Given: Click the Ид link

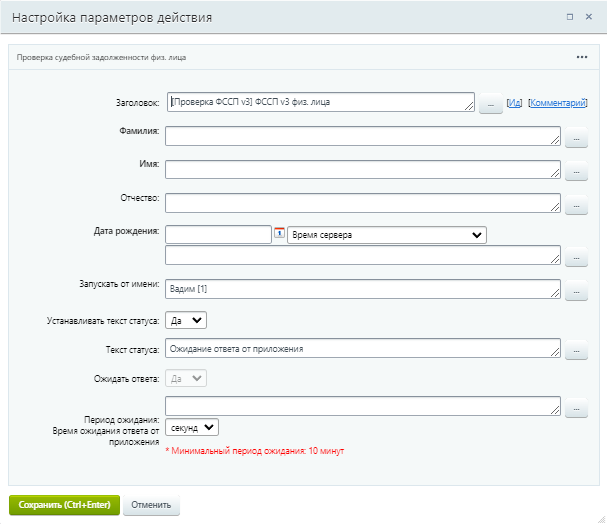Looking at the screenshot, I should [x=514, y=103].
